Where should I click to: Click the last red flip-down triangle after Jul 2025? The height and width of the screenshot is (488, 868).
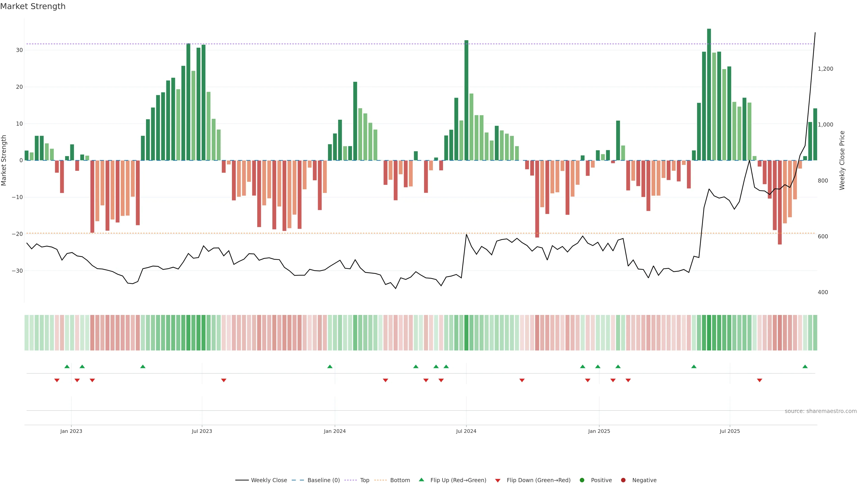(759, 380)
